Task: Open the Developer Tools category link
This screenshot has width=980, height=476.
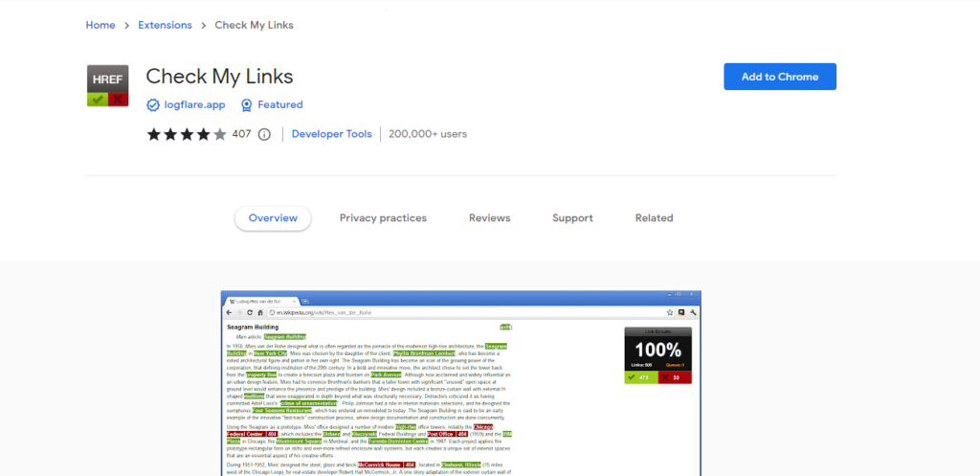Action: click(332, 134)
